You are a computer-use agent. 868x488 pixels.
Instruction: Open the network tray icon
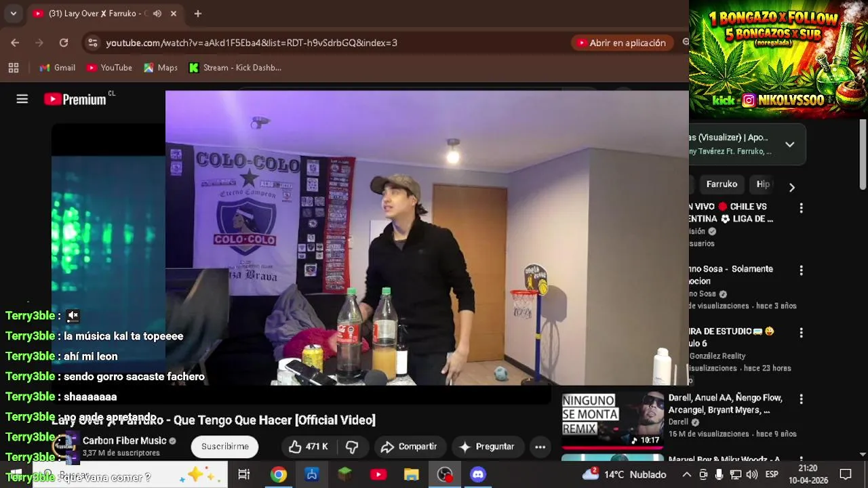pyautogui.click(x=735, y=474)
